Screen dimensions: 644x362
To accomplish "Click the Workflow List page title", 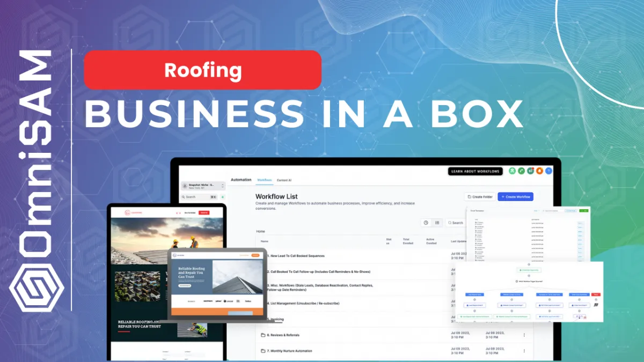I will (x=276, y=197).
